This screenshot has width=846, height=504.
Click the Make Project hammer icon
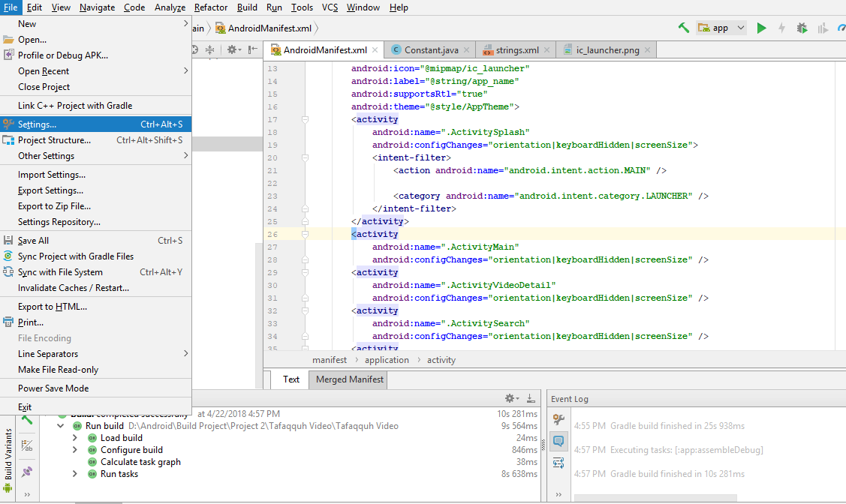point(684,28)
